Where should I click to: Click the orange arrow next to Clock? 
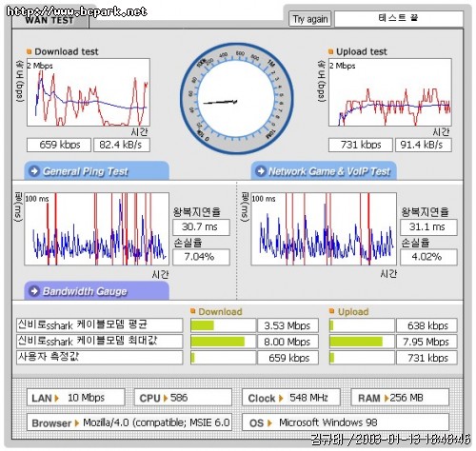click(281, 398)
